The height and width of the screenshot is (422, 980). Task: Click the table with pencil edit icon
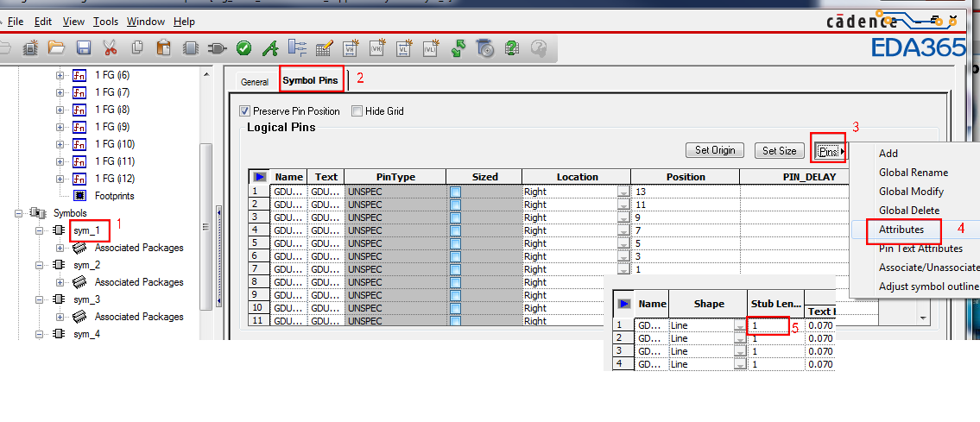pos(324,47)
